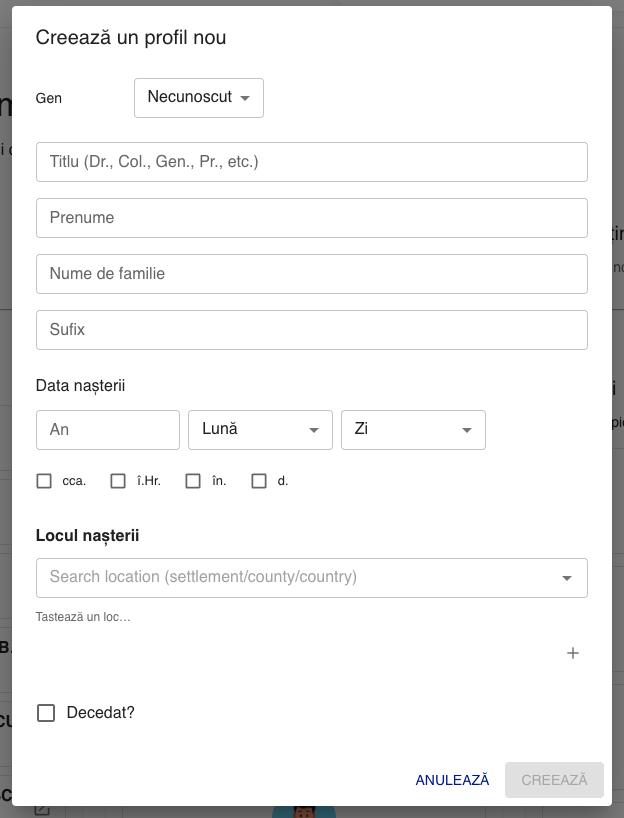Open the Zi day dropdown

[x=413, y=430]
